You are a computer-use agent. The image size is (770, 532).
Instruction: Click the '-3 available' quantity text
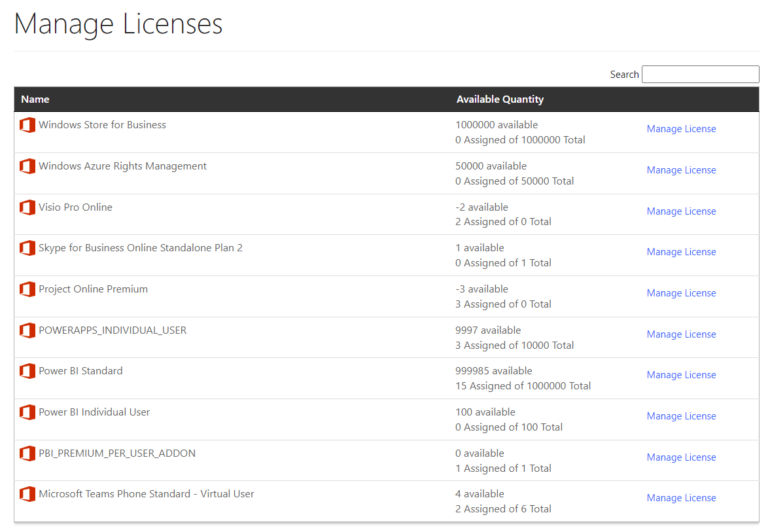[481, 289]
